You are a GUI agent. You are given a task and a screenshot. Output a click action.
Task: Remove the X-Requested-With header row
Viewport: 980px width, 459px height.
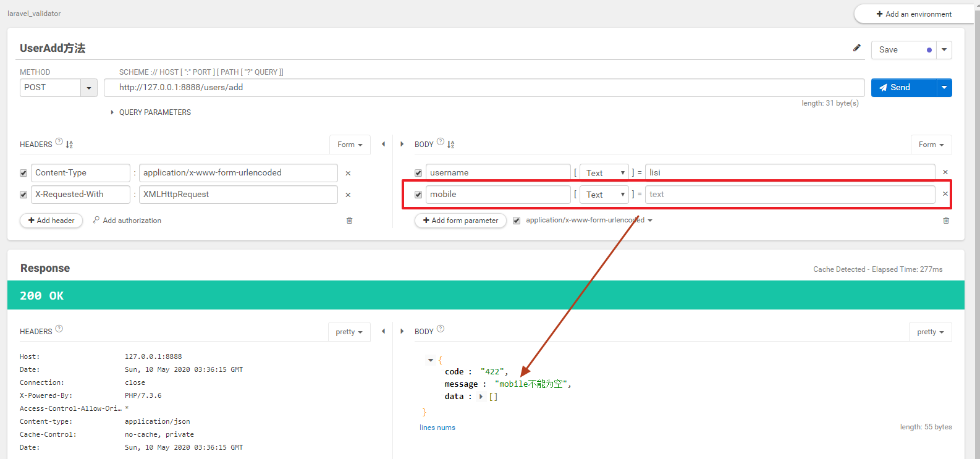(348, 195)
